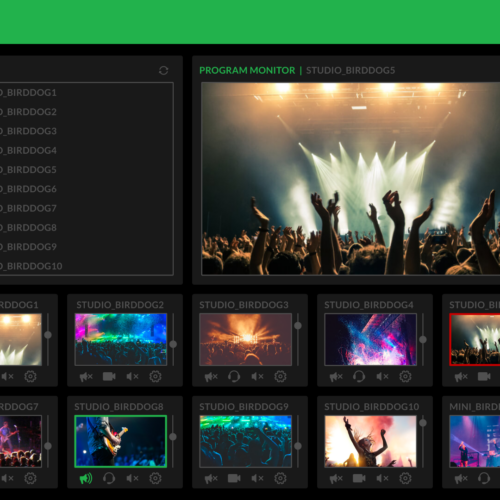Unmute speaker for STUDIO_BIRDDOG2
Viewport: 500px width, 500px height.
click(x=132, y=376)
